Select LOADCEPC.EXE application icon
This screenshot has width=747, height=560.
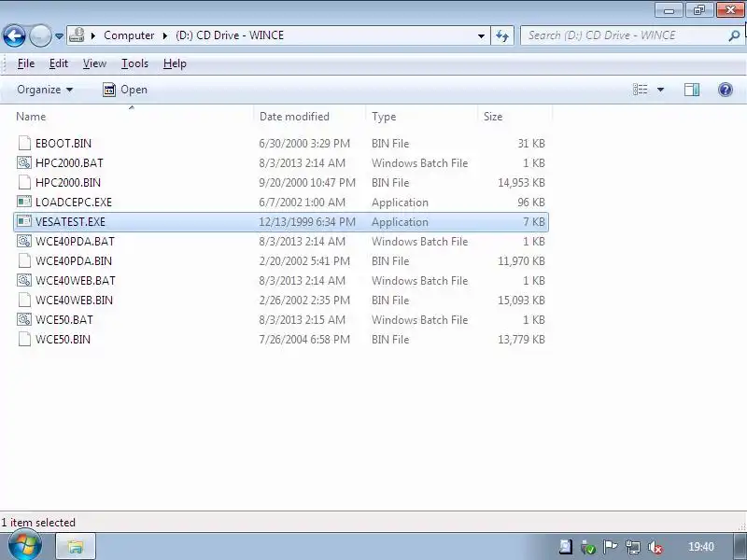24,202
